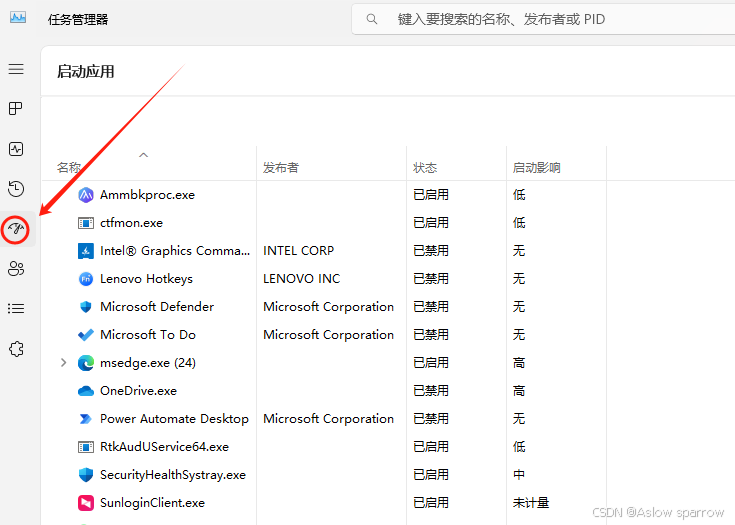Click the INTEL CORP publisher cell

[299, 251]
